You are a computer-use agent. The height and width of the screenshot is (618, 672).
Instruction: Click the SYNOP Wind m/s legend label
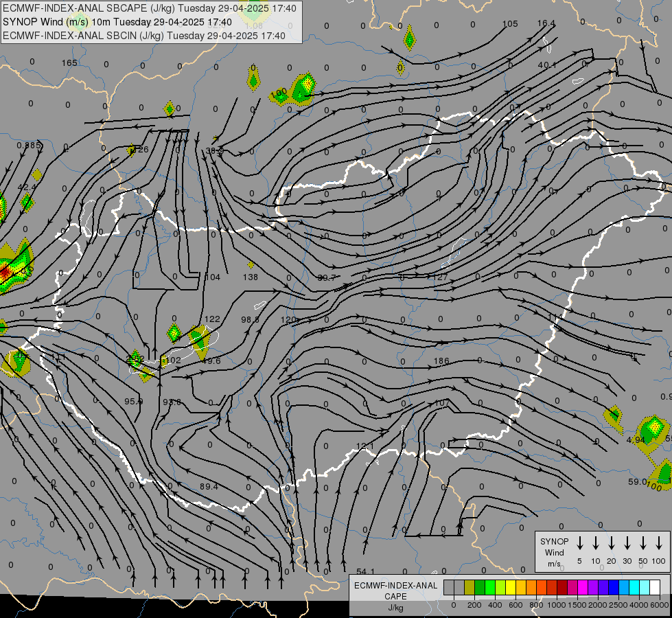(554, 552)
